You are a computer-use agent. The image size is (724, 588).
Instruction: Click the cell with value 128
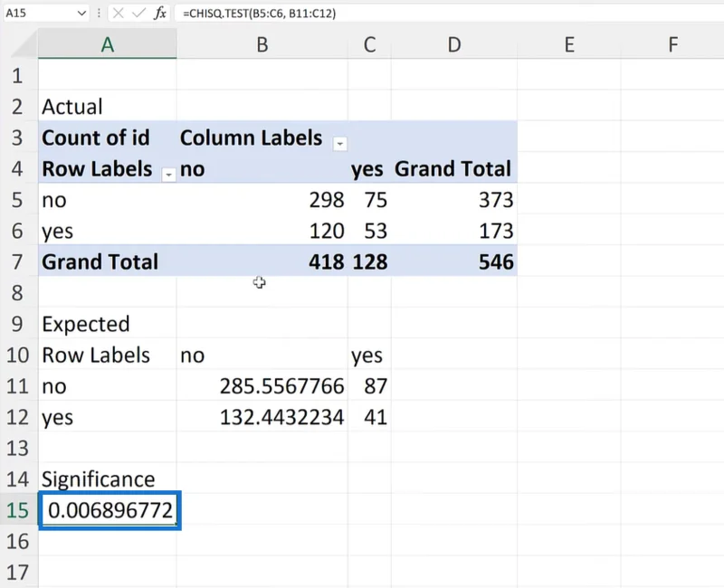click(369, 261)
